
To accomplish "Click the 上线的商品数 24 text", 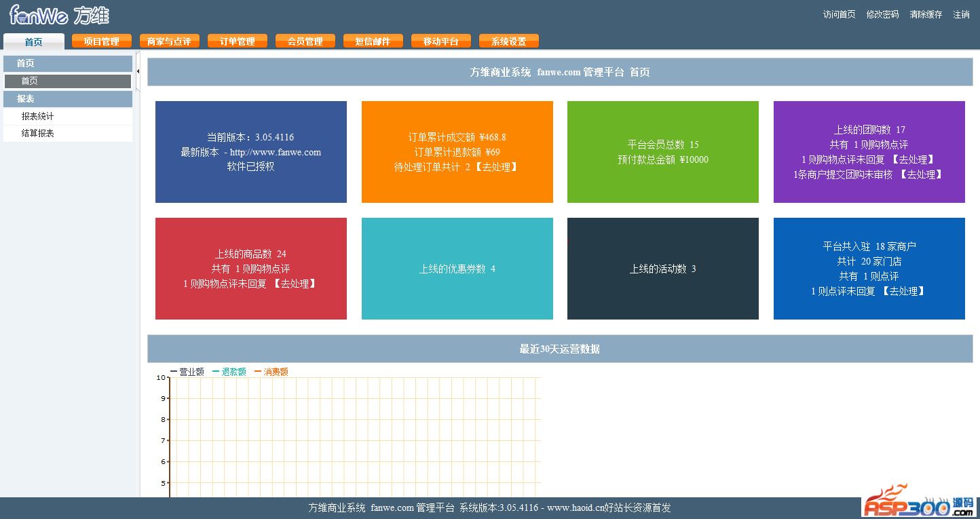I will [x=250, y=254].
